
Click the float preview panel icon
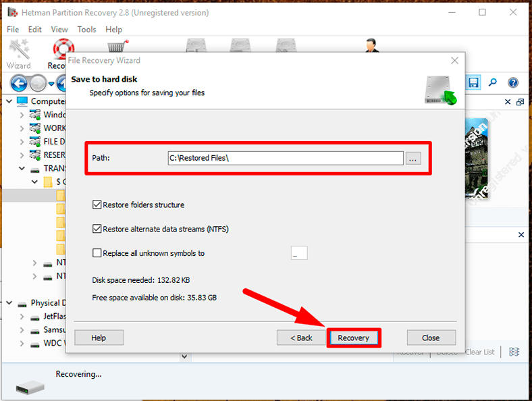(520, 102)
